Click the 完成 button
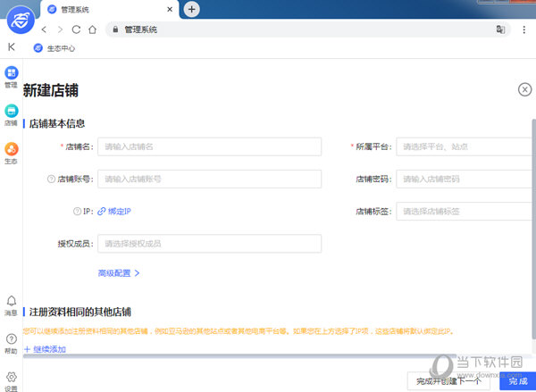This screenshot has width=536, height=392. (x=518, y=381)
